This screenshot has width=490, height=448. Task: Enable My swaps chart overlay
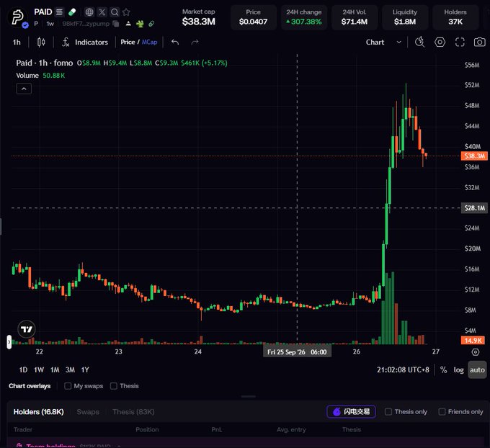click(68, 386)
